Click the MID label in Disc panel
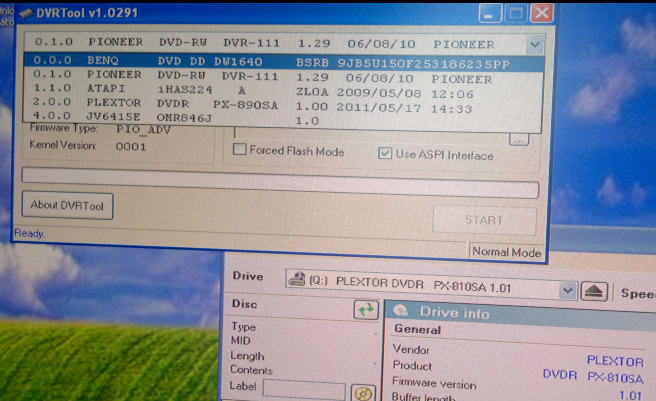This screenshot has width=656, height=401. [x=241, y=340]
